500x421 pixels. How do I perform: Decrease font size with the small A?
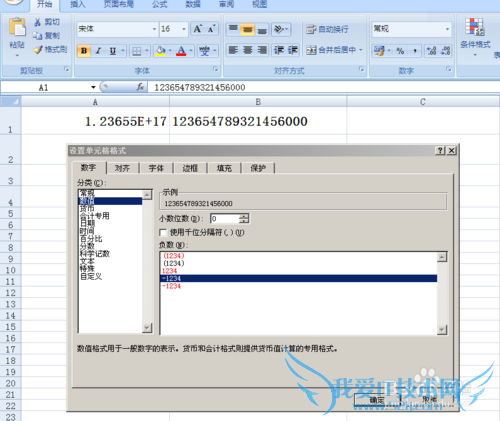211,29
